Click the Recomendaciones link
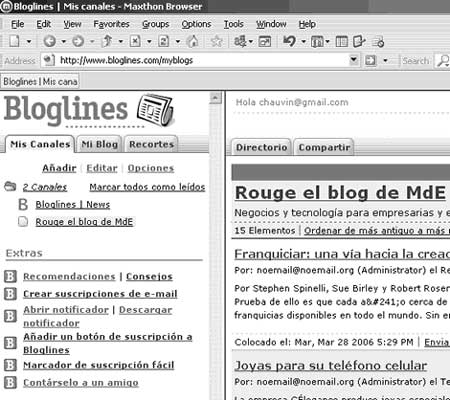This screenshot has width=450, height=400. point(69,276)
